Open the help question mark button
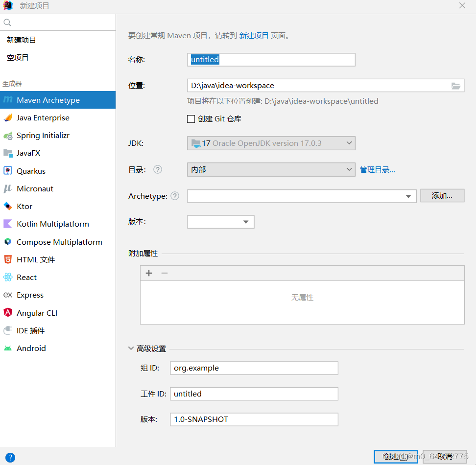476x465 pixels. click(10, 458)
